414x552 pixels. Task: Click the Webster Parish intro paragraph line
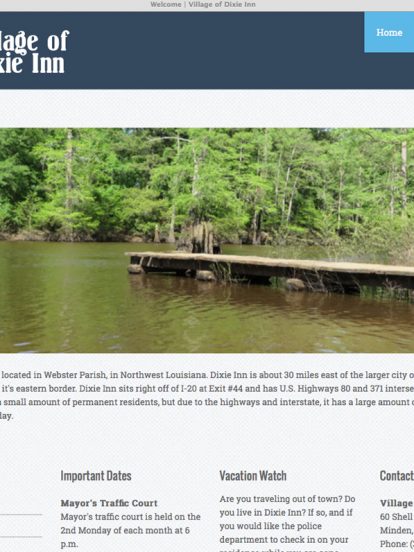[x=207, y=375]
